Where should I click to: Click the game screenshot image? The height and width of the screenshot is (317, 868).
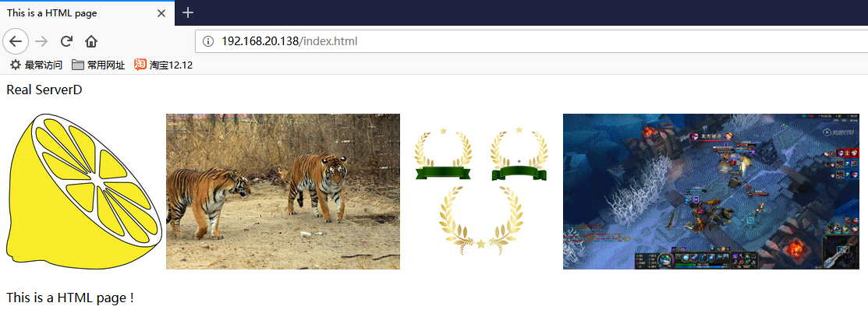[x=710, y=192]
